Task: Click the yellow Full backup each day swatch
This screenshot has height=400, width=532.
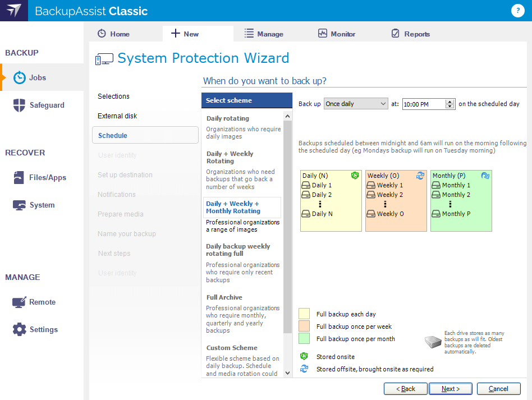Action: [x=304, y=314]
